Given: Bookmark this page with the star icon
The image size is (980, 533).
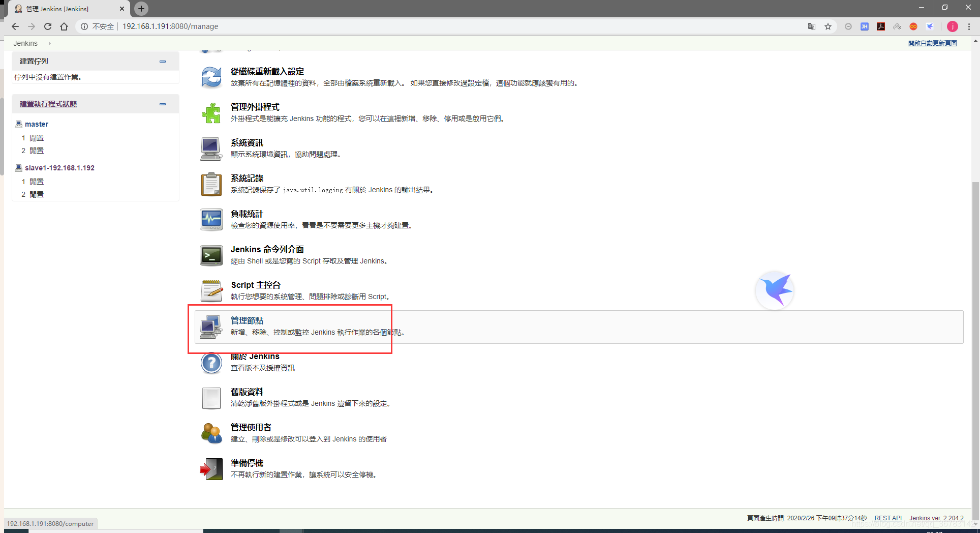Looking at the screenshot, I should point(828,26).
